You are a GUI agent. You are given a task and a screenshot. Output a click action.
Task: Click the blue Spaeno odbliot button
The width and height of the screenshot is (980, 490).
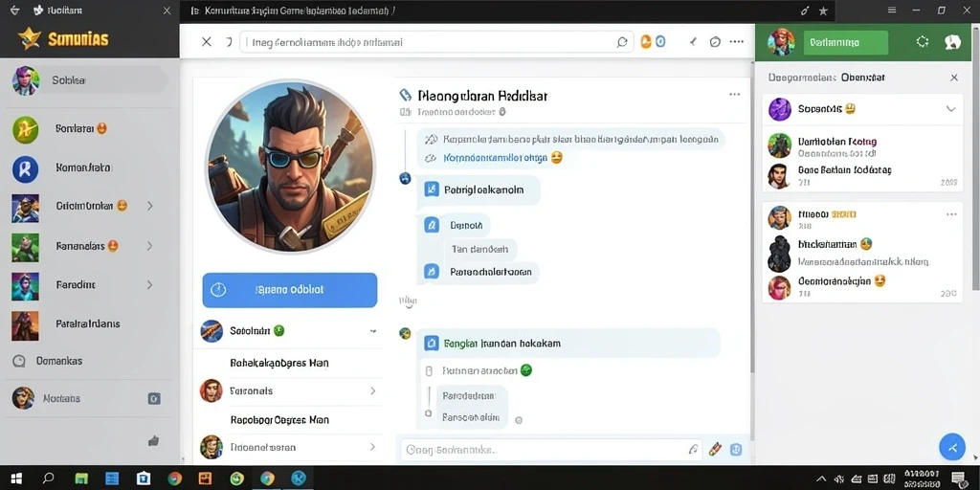(x=290, y=290)
